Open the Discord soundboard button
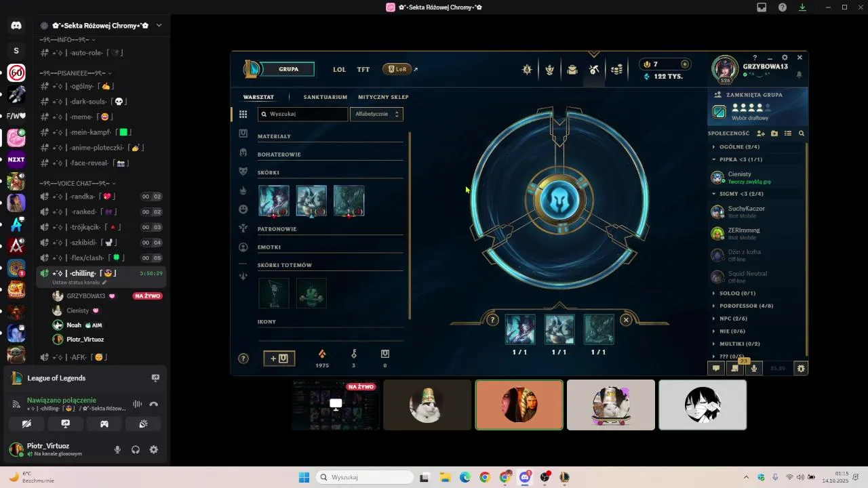Image resolution: width=868 pixels, height=488 pixels. tap(143, 424)
